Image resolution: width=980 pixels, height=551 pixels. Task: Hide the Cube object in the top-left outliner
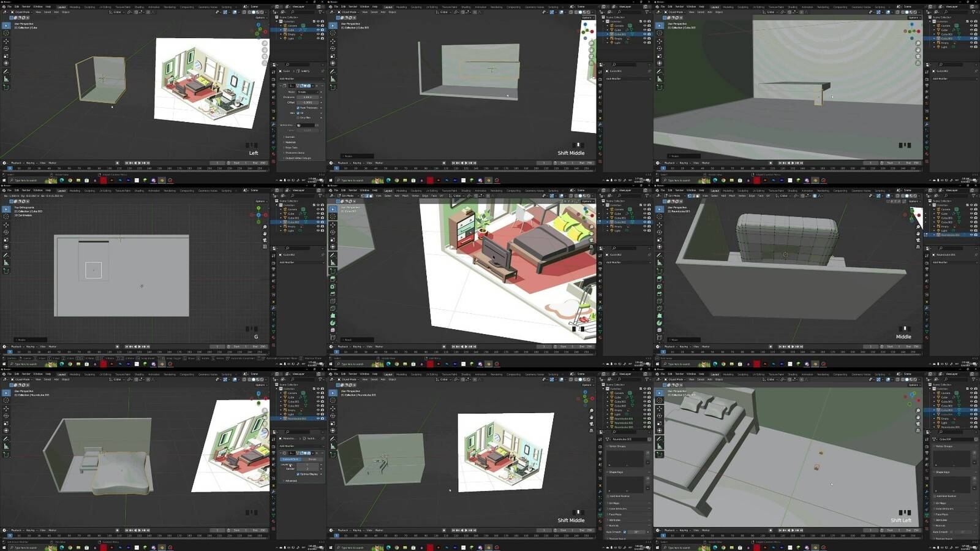click(x=318, y=29)
